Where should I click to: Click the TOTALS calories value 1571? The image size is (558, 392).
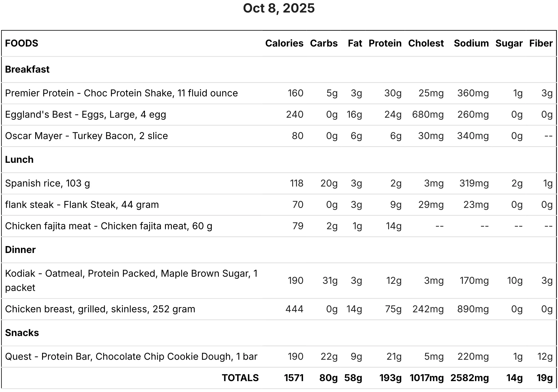tap(294, 378)
